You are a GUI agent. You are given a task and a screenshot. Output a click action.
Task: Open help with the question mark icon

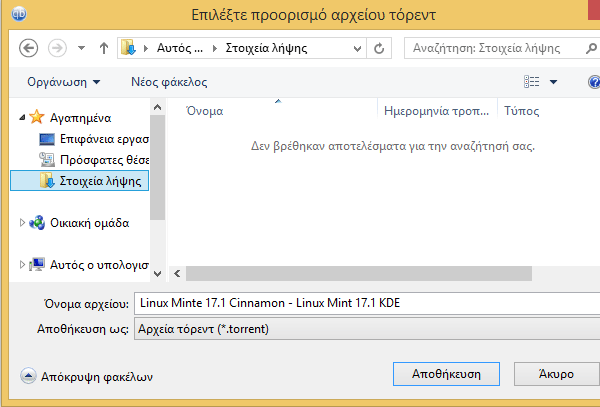click(594, 82)
